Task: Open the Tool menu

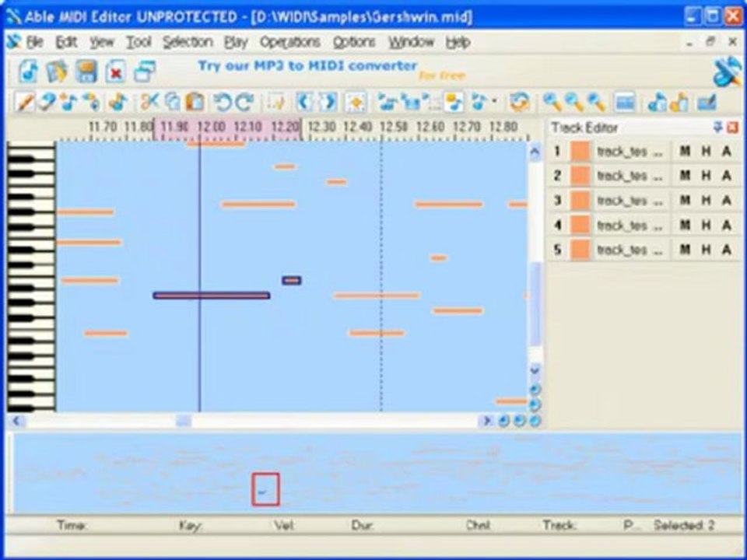Action: click(139, 42)
